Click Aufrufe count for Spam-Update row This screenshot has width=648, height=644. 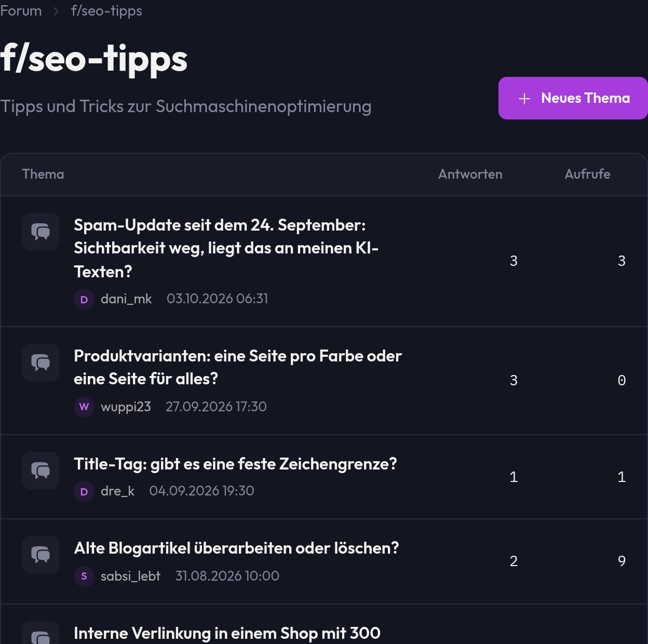(622, 261)
